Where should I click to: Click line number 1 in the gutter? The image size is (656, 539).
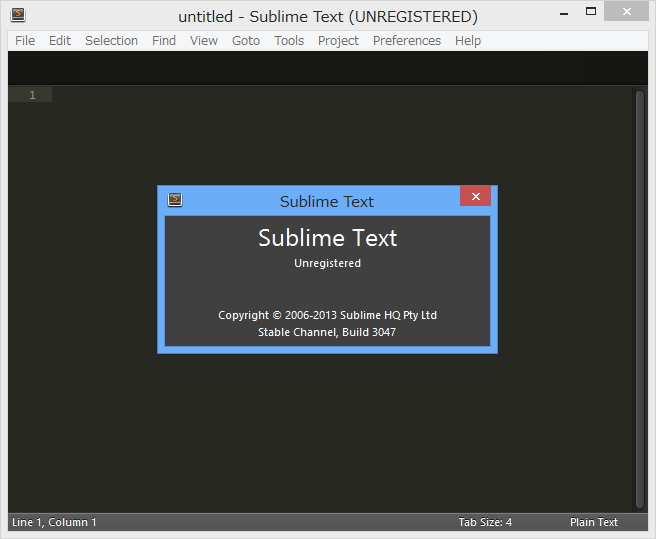pos(32,95)
